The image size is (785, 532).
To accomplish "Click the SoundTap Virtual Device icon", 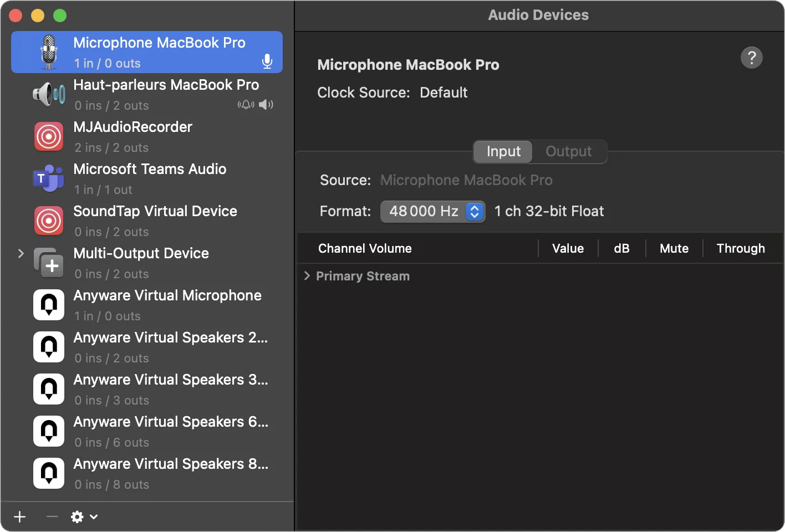I will click(49, 221).
